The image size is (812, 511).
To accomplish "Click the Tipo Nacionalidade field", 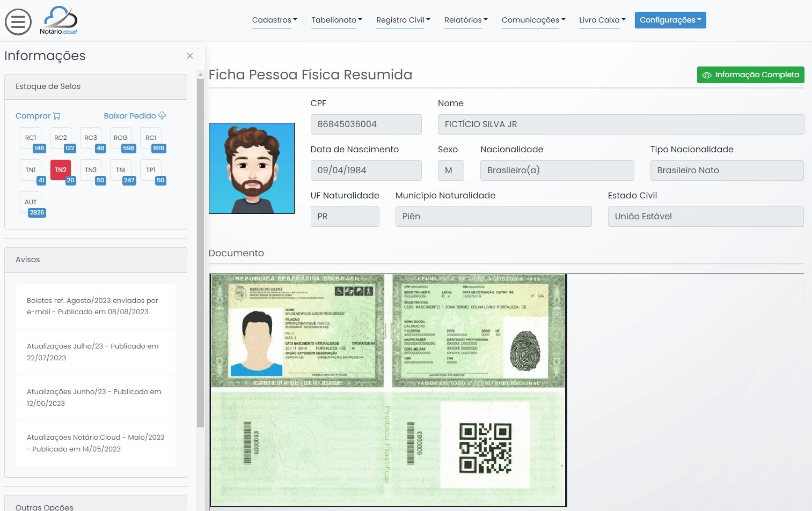I will tap(727, 171).
